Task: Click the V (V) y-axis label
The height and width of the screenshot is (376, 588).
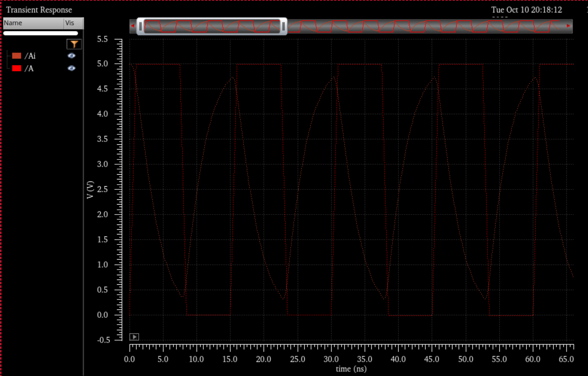Action: 90,189
